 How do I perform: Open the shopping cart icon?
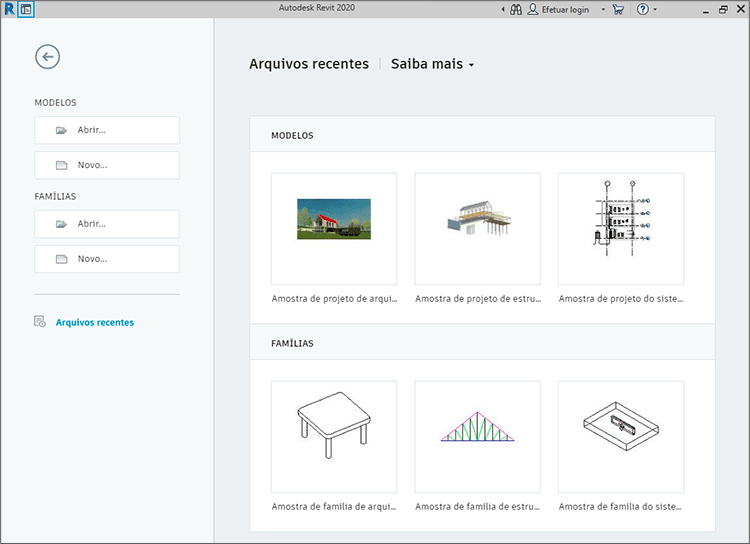618,10
